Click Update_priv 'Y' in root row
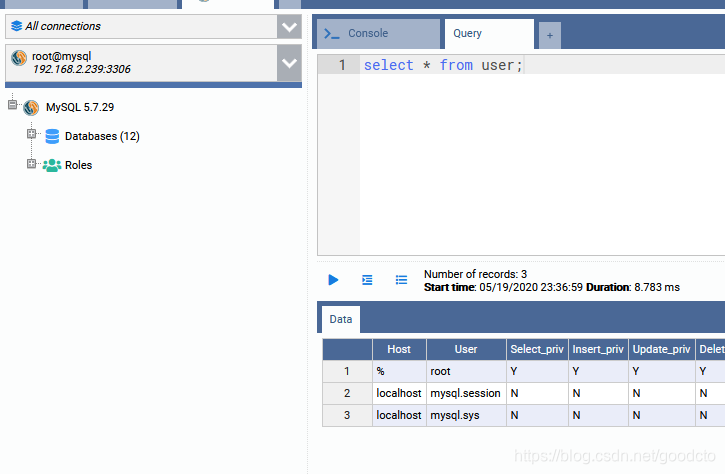This screenshot has width=725, height=474. point(662,371)
